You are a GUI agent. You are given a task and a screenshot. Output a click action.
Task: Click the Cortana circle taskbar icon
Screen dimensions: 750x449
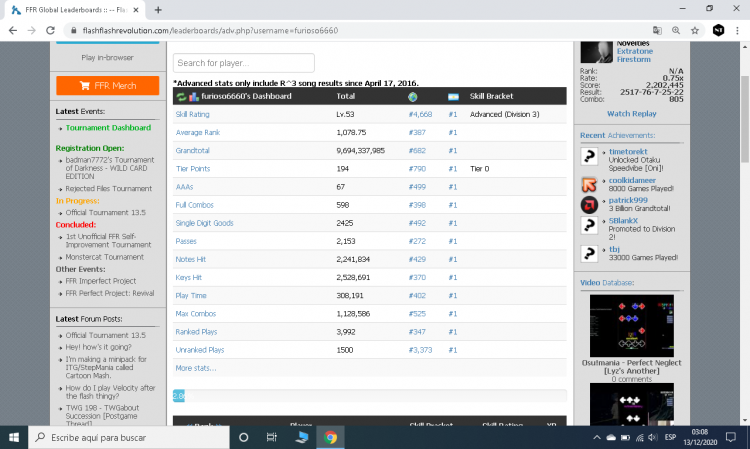coord(243,437)
